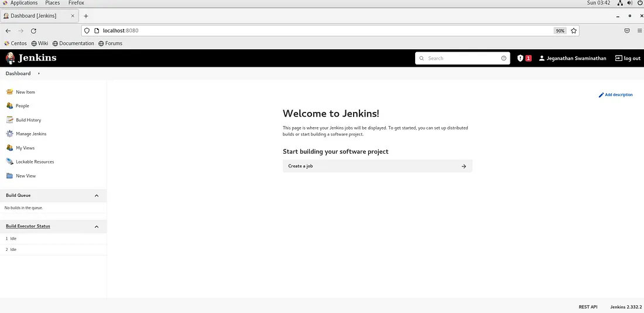Click executor row '2 Idle'
644x313 pixels.
coord(53,250)
